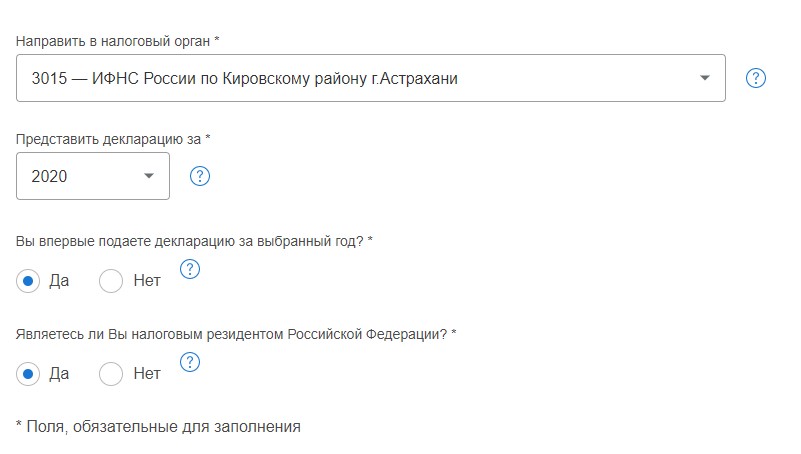Expand the declaration year dropdown arrow
801x454 pixels.
pyautogui.click(x=149, y=176)
